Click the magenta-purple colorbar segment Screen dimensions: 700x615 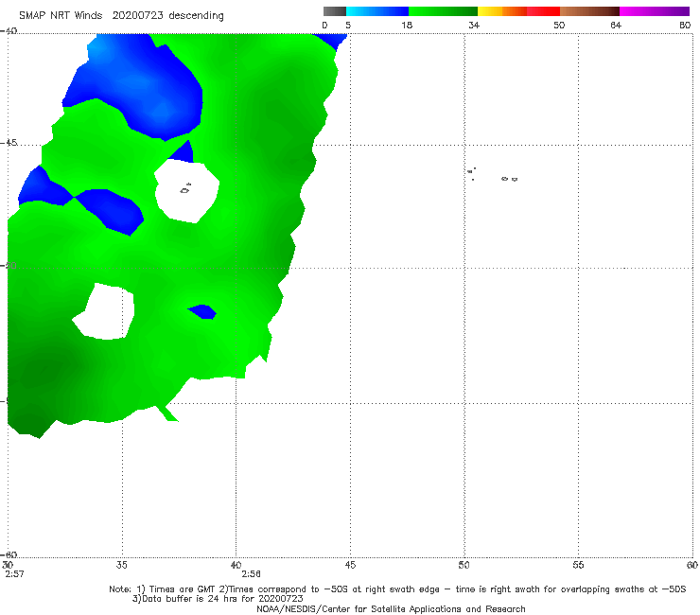[655, 11]
